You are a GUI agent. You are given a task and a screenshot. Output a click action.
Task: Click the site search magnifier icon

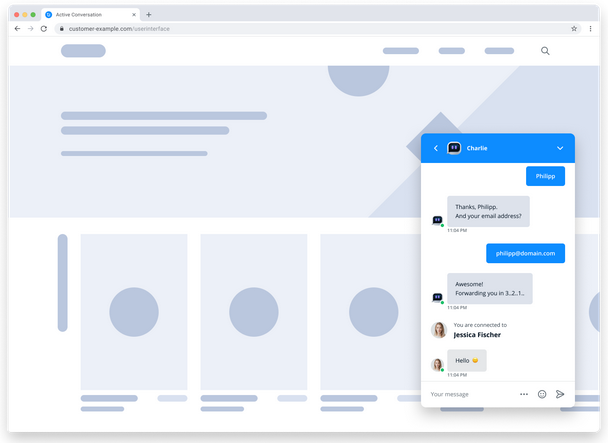click(x=545, y=51)
